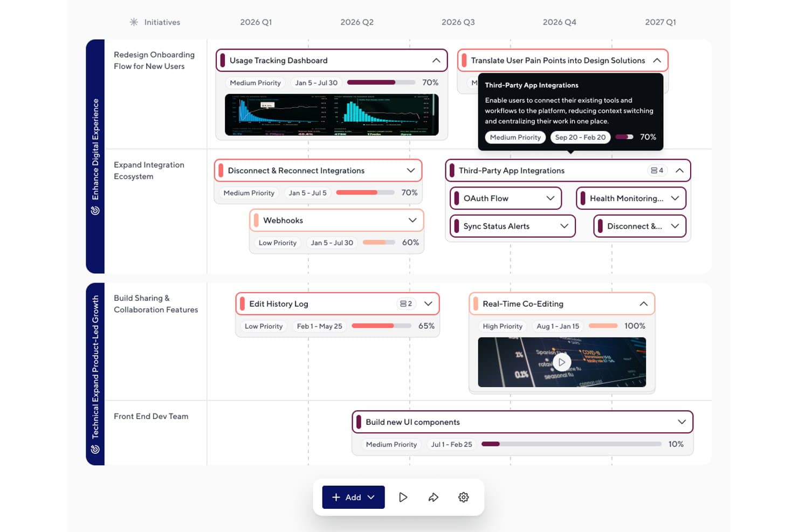Select Redesign Onboarding Flow for New Users initiative
Viewport: 798px width, 532px height.
[154, 60]
